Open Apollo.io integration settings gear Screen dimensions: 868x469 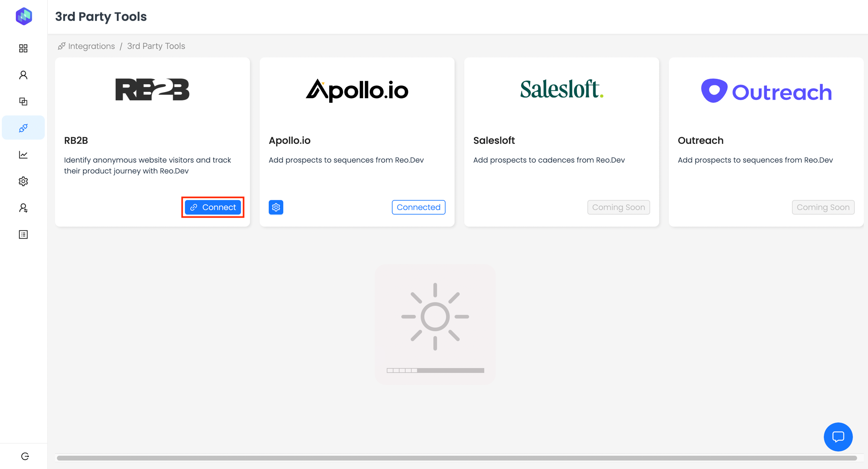pyautogui.click(x=276, y=207)
